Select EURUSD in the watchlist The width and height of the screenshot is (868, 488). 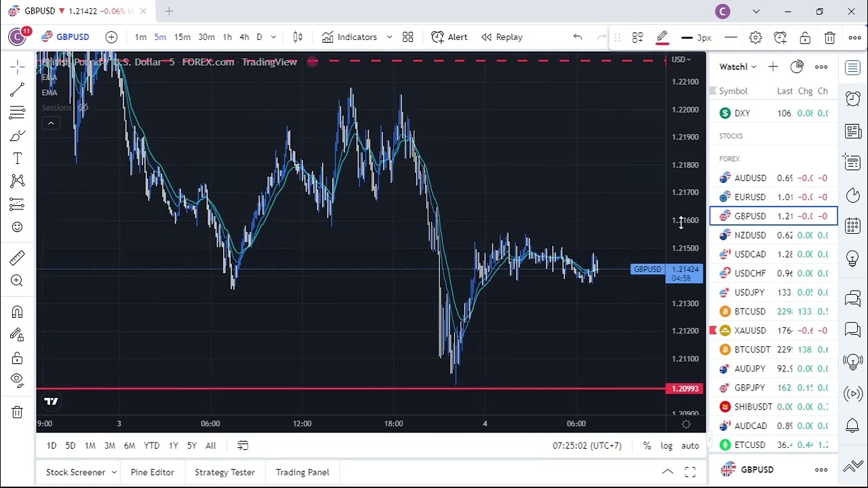(773, 197)
